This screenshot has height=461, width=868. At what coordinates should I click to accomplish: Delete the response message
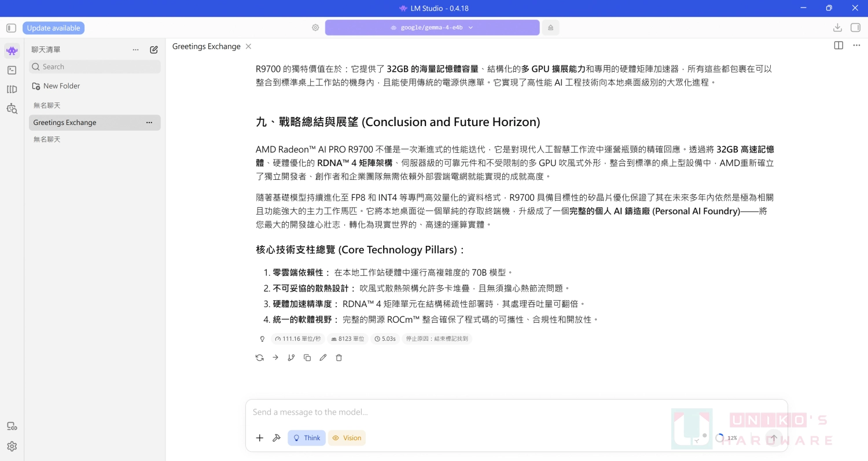[x=339, y=357]
